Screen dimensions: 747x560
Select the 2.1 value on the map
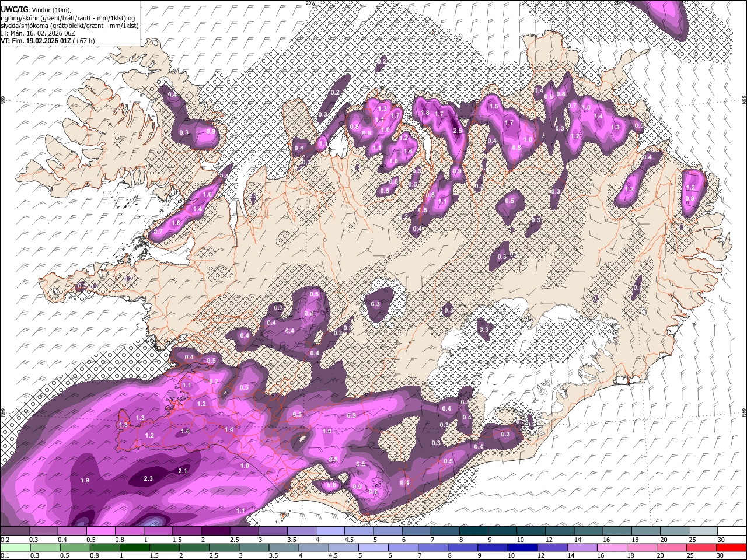[x=183, y=471]
